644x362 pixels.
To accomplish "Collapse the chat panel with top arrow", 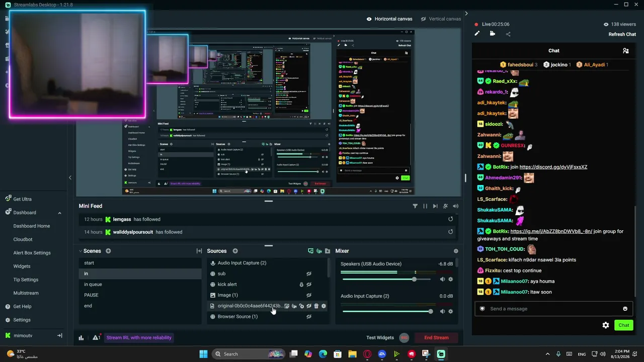I will (x=466, y=14).
